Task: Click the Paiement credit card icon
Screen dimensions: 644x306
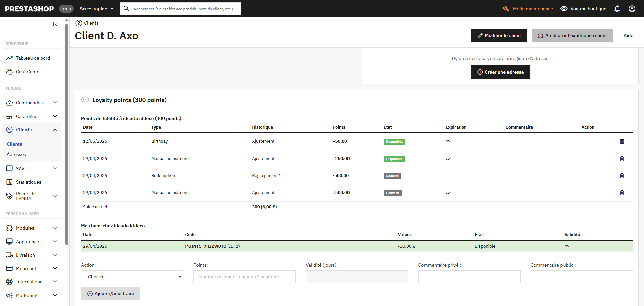Action: [x=9, y=268]
